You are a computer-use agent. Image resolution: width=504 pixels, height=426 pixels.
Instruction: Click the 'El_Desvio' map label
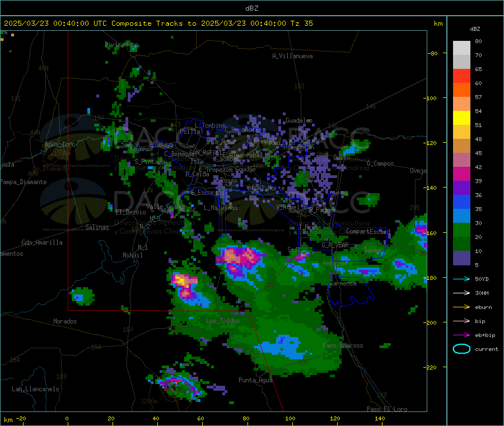coord(130,212)
